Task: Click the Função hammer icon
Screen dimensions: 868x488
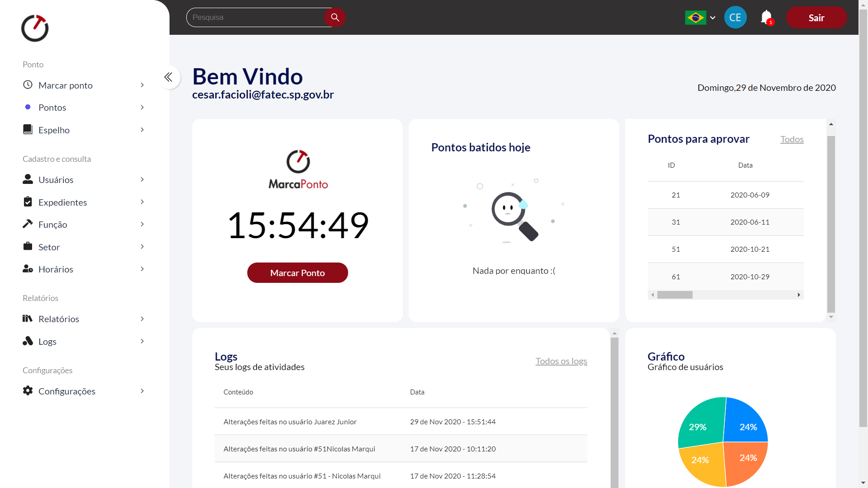Action: click(28, 224)
